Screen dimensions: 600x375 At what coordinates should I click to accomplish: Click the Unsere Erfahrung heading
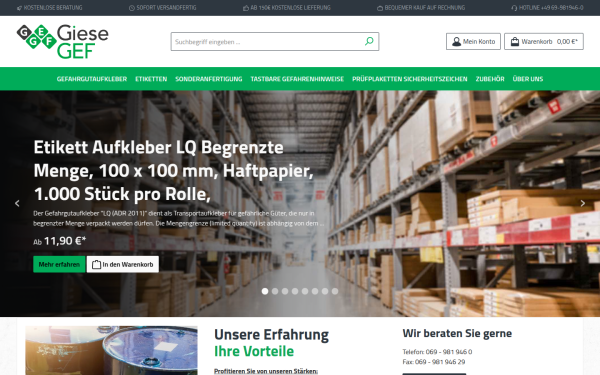tap(272, 335)
